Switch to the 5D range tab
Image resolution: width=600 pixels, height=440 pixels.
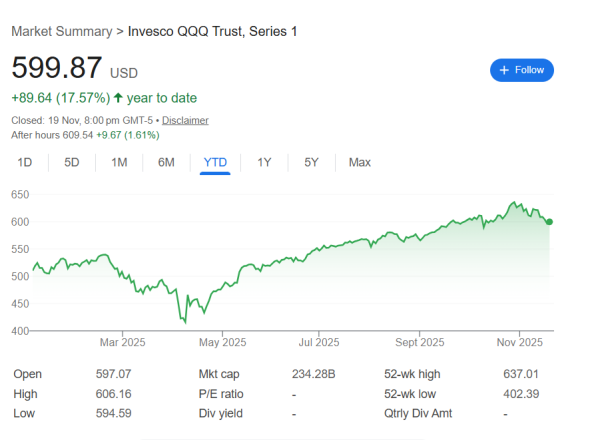coord(72,162)
